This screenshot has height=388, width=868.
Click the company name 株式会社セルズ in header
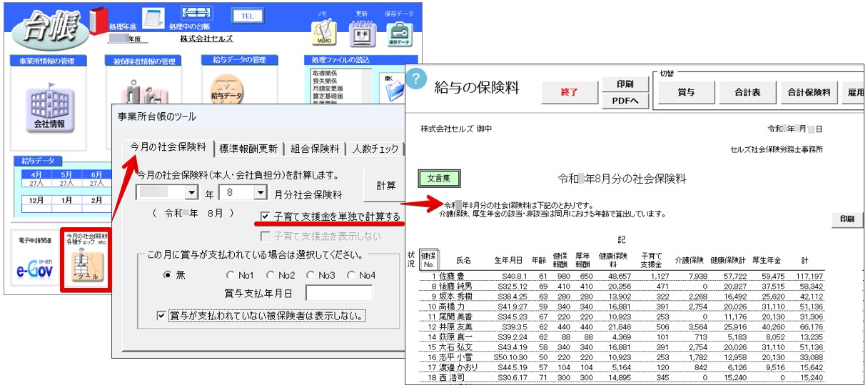point(206,39)
